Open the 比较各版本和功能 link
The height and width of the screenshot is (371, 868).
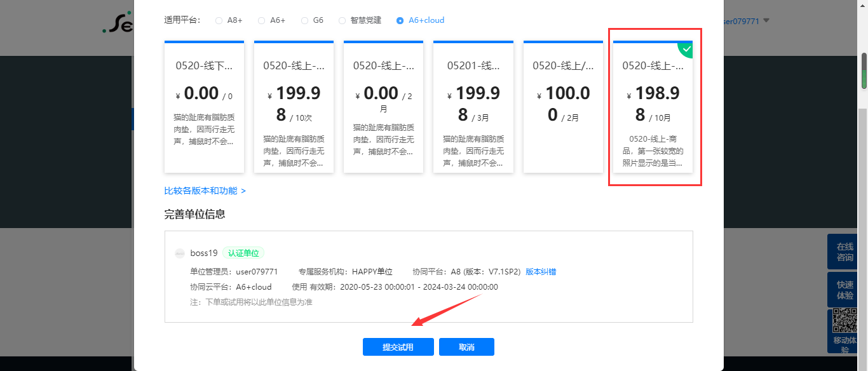point(205,191)
